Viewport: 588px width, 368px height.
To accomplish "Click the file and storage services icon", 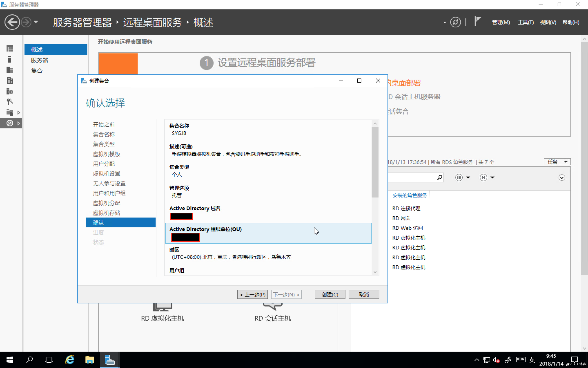I will 10,112.
